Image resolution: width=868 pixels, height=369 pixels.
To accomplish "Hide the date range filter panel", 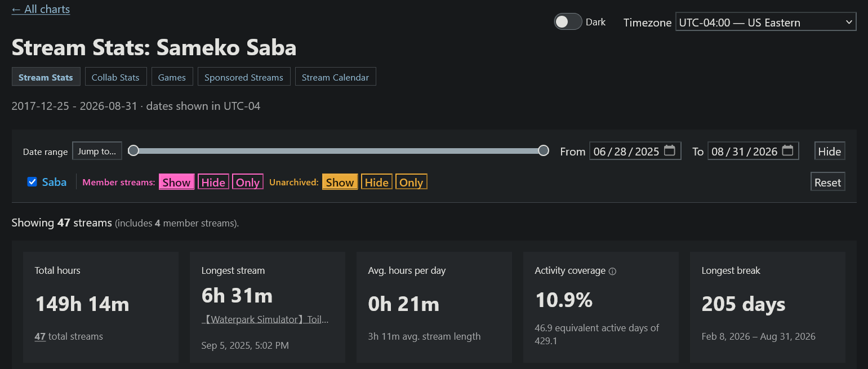I will 829,151.
